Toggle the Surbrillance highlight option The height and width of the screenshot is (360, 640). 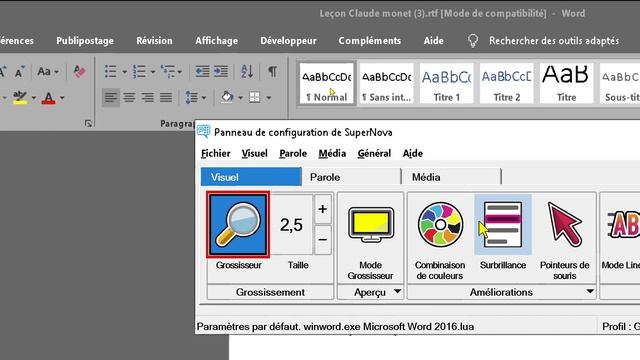(503, 224)
